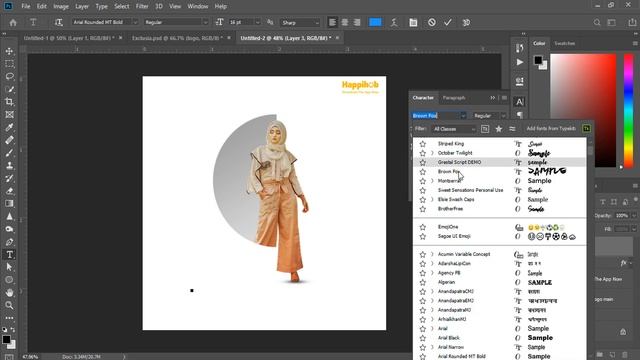Select the Eraser tool
The image size is (640, 360).
coord(9,191)
